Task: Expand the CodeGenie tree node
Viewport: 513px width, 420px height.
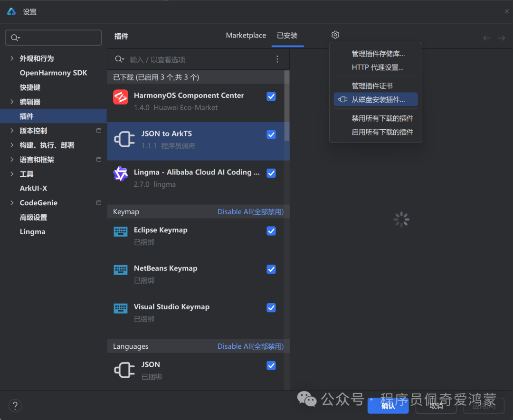Action: coord(12,202)
